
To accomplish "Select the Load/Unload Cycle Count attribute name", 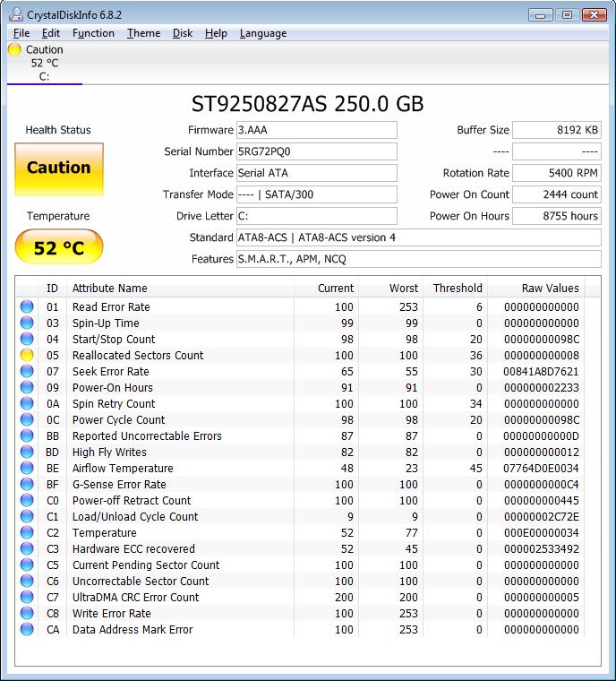I will 135,516.
